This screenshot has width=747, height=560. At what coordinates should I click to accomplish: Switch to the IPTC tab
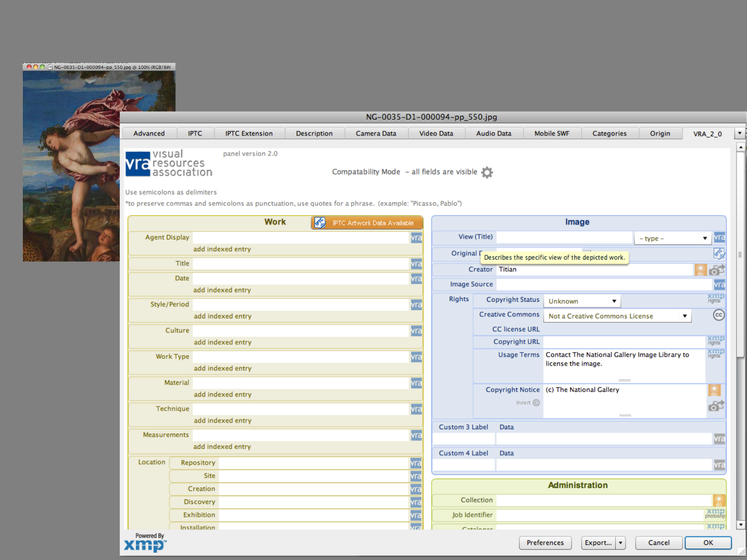tap(195, 133)
